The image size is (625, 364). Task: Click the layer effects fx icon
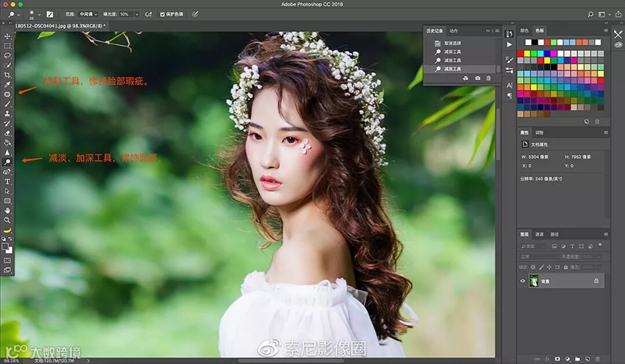click(x=547, y=359)
